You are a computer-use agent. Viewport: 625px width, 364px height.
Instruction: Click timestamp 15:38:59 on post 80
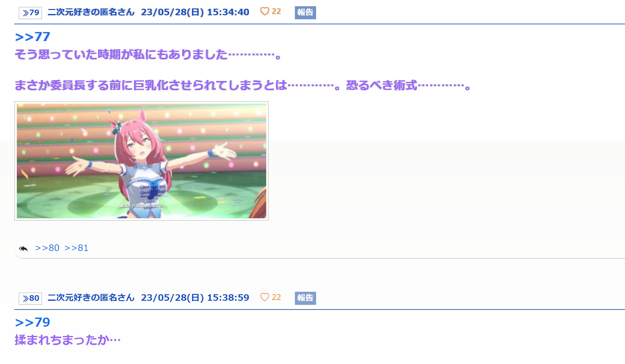[228, 298]
